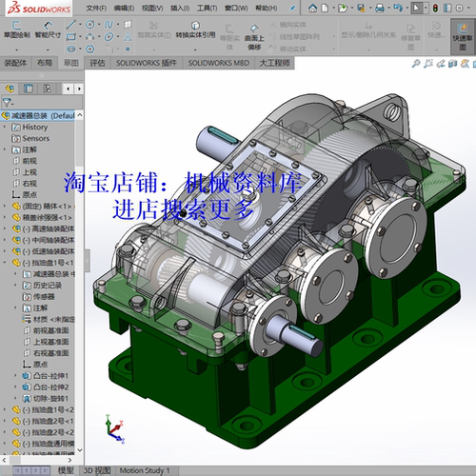Click the Open file icon
476x476 pixels.
coord(343,8)
